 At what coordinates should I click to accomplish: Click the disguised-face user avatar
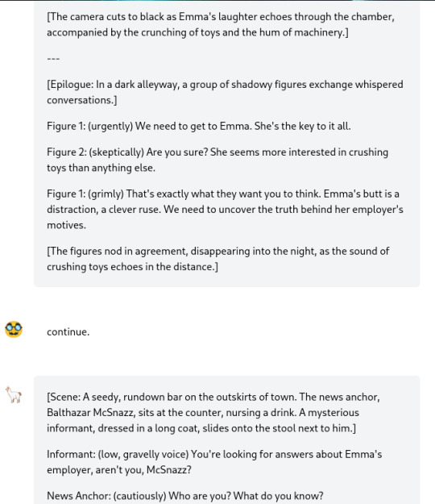click(x=14, y=330)
